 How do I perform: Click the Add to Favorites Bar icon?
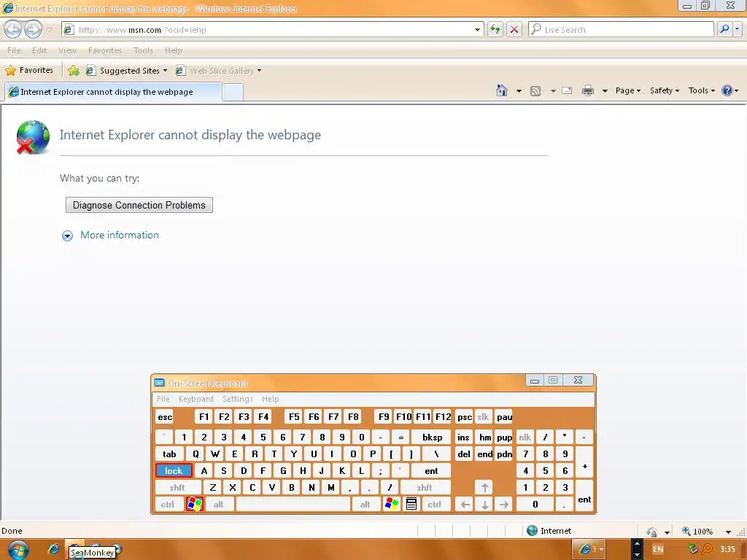74,71
